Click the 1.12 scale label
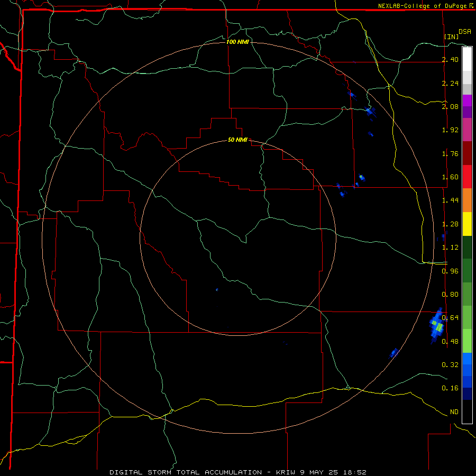This screenshot has height=476, width=476. point(450,248)
